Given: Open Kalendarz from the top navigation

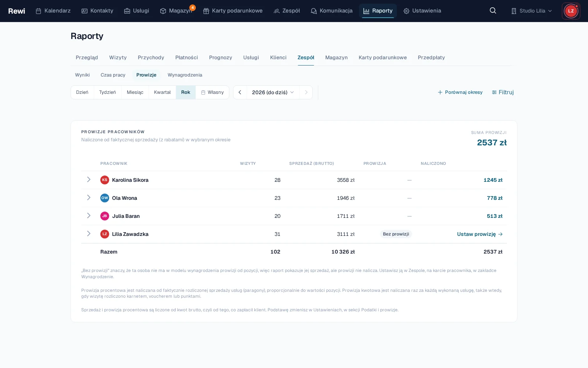Looking at the screenshot, I should click(53, 11).
